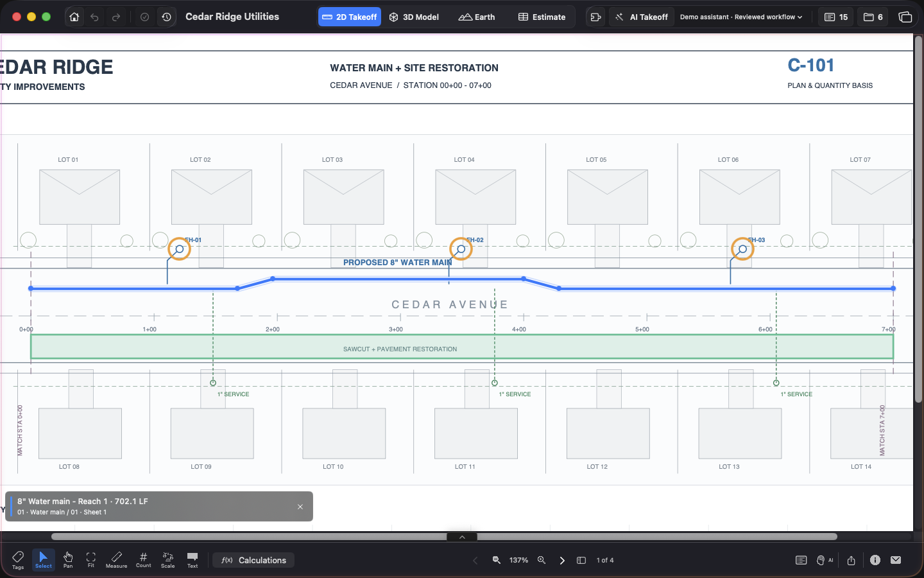Viewport: 924px width, 578px height.
Task: Open the Calculations panel
Action: (254, 561)
